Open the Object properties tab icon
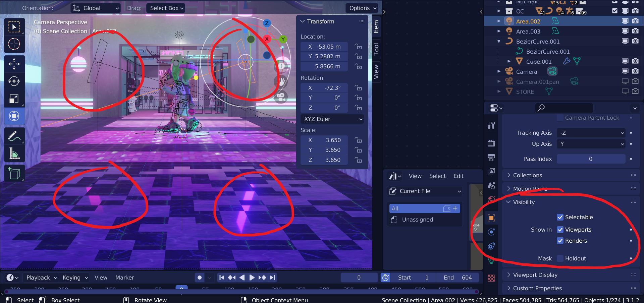Viewport: 644px width, 303px height. [491, 218]
